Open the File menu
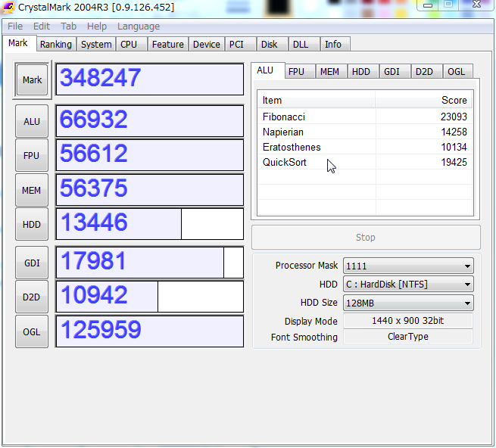The height and width of the screenshot is (448, 496). 15,26
